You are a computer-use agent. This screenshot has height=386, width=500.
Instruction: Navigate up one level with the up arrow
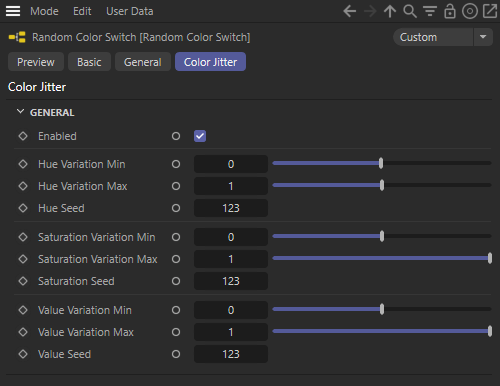point(390,11)
